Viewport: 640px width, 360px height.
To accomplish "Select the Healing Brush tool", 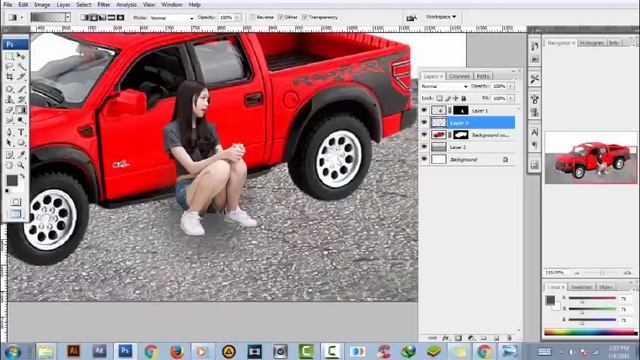I will pos(9,89).
